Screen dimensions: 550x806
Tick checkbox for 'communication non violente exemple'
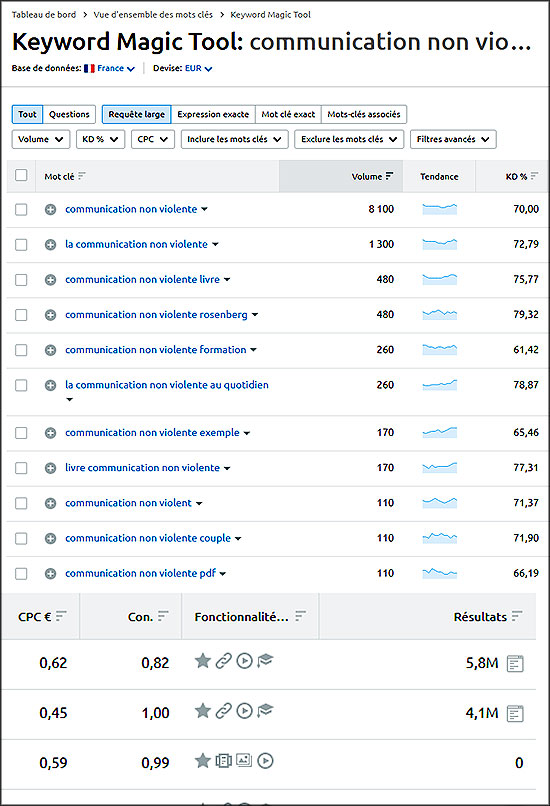pos(21,433)
